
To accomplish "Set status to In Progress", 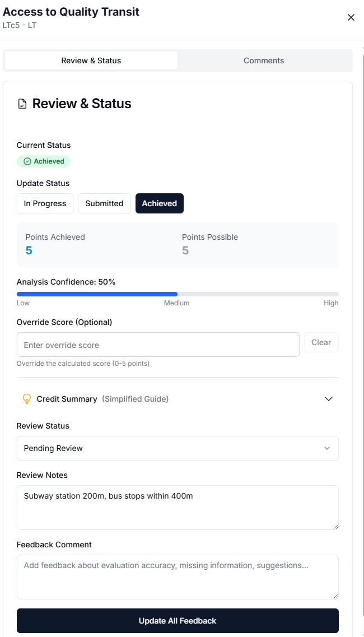I will click(x=45, y=203).
